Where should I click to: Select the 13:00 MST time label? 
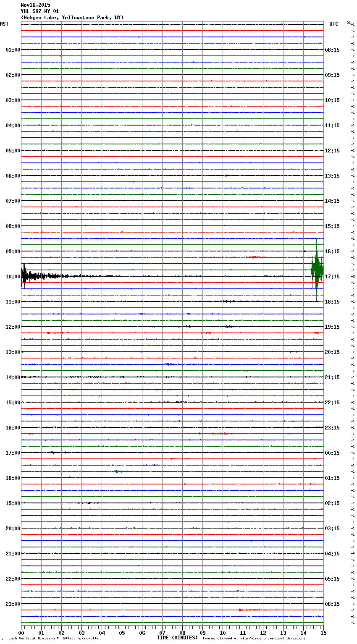(13, 352)
